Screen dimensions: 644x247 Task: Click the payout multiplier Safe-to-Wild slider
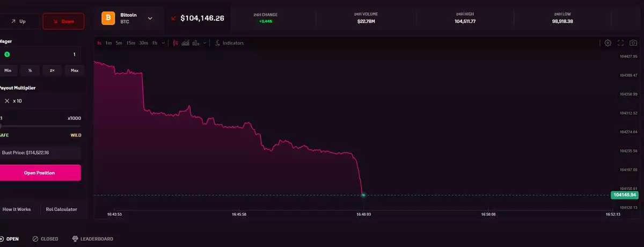[x=40, y=126]
